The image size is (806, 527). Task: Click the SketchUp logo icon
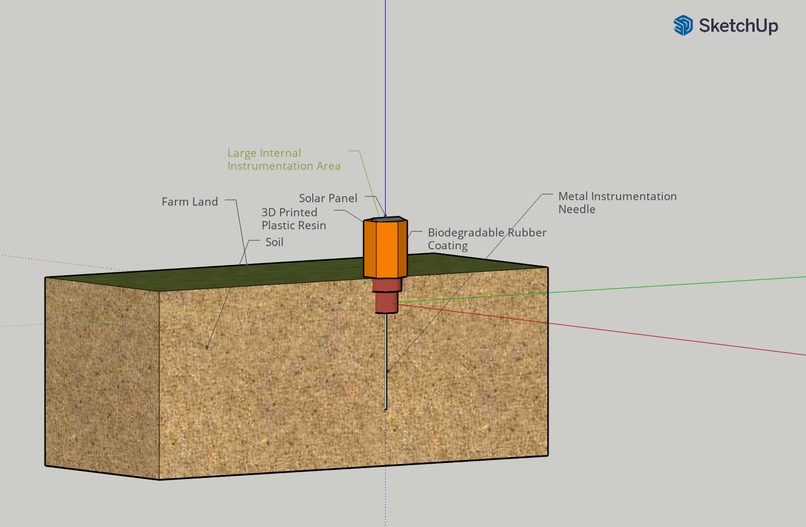click(x=683, y=25)
